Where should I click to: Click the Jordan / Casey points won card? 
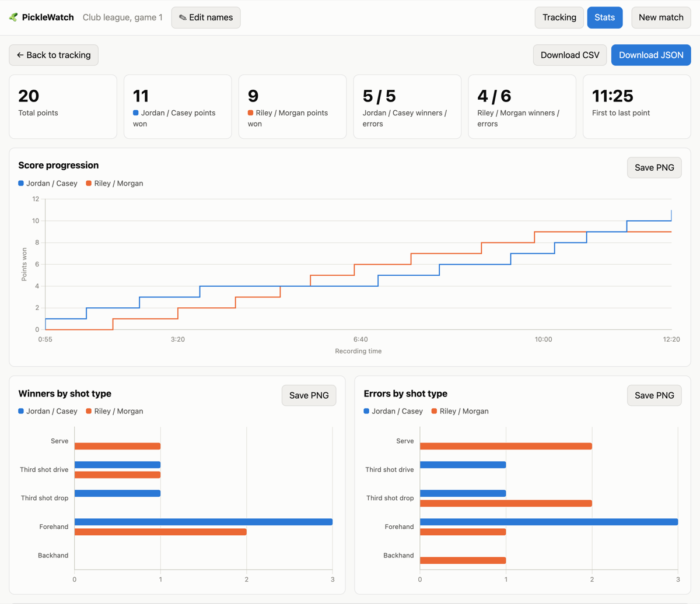[178, 107]
